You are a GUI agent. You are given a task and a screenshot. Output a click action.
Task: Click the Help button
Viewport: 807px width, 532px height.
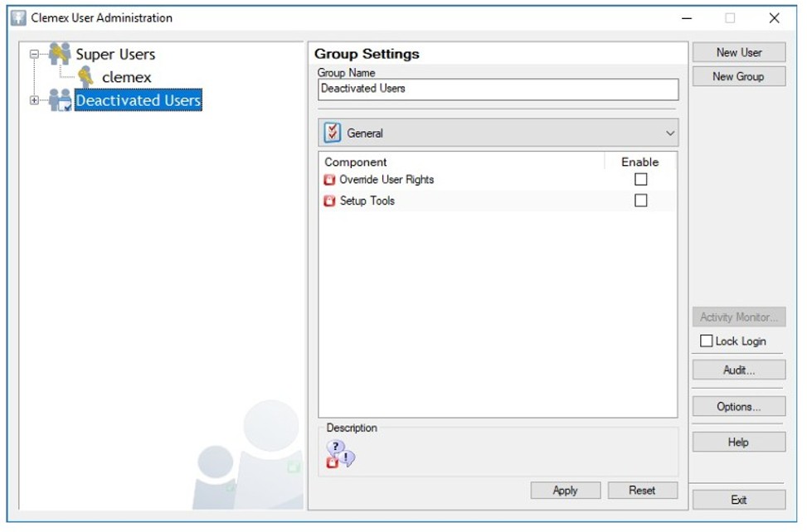[x=738, y=442]
